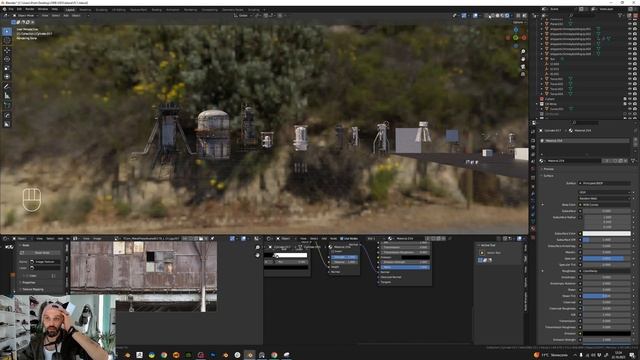This screenshot has height=360, width=640.
Task: Toggle X-ray mode in viewport header
Action: point(486,16)
